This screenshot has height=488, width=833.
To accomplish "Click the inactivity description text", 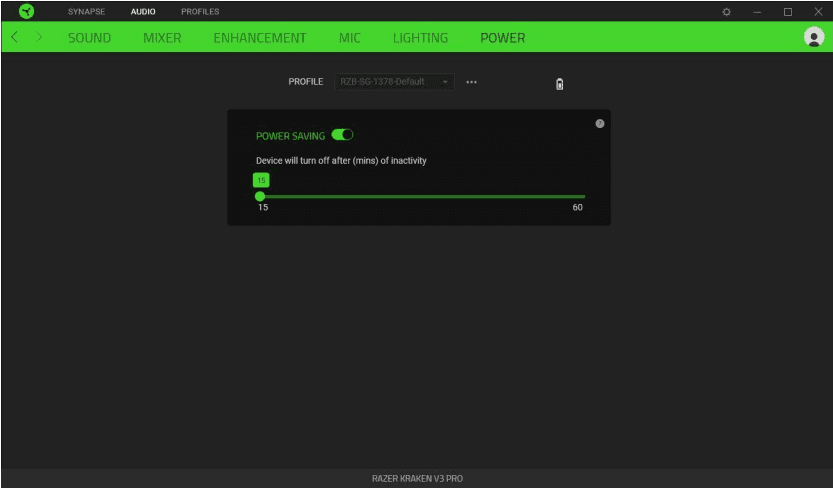I will [341, 160].
